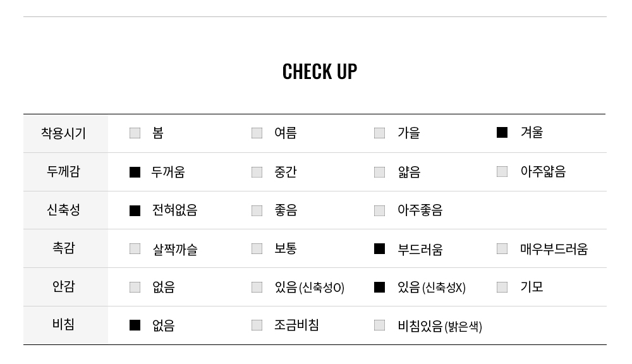
Task: Check the 여름 season checkbox
Action: tap(257, 133)
